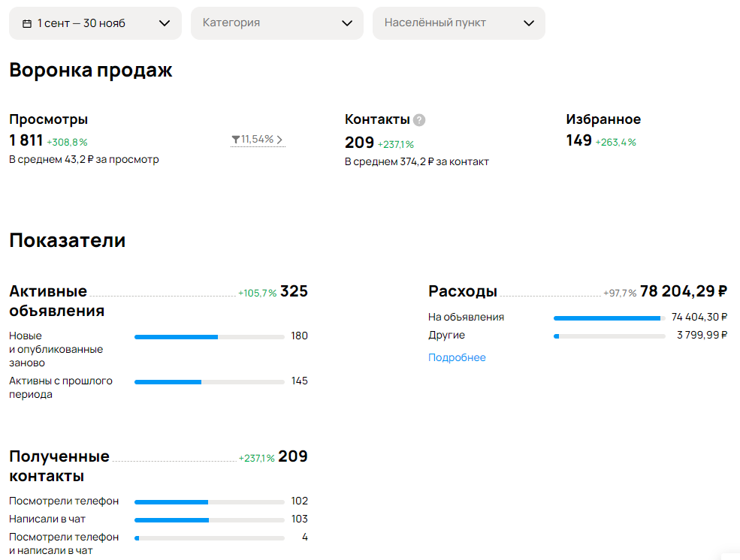Click the chevron arrow in Населённый пункт filter
Image resolution: width=740 pixels, height=560 pixels.
[529, 23]
